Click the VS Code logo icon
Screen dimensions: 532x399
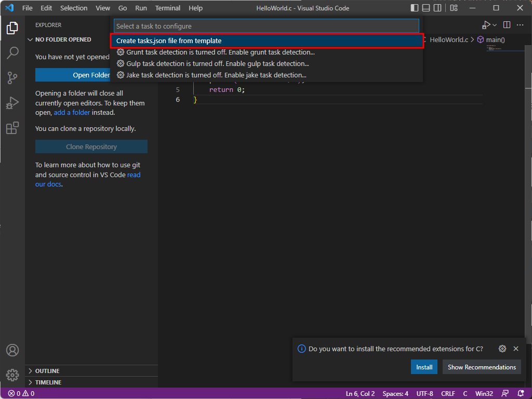(x=9, y=8)
